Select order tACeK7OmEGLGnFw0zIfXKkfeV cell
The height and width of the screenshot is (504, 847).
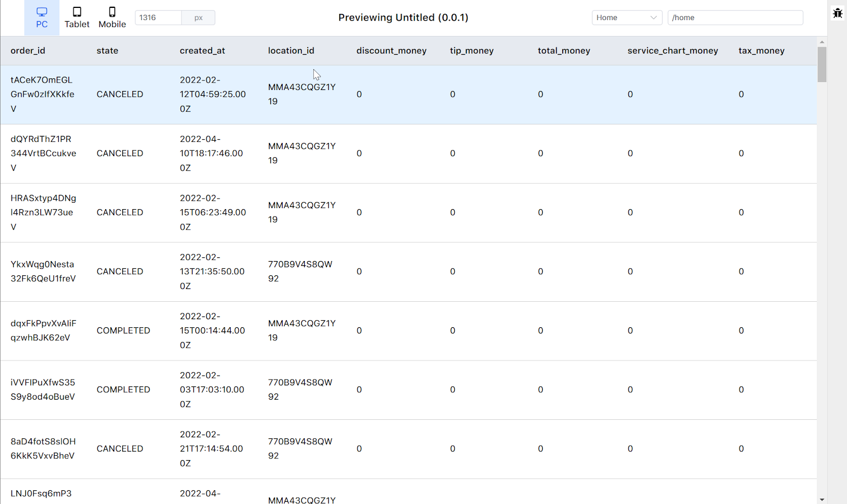pyautogui.click(x=43, y=94)
